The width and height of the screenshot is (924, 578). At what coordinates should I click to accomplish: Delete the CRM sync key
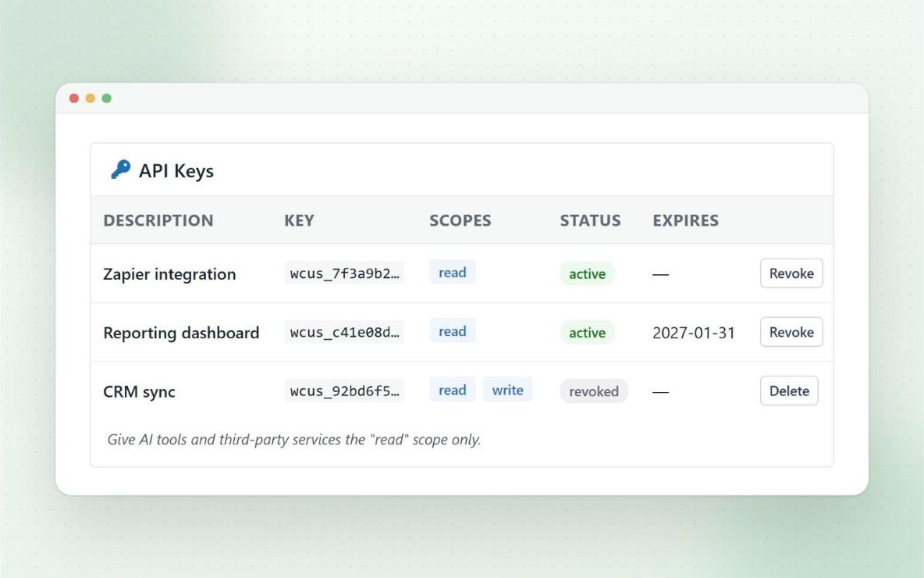[x=789, y=391]
